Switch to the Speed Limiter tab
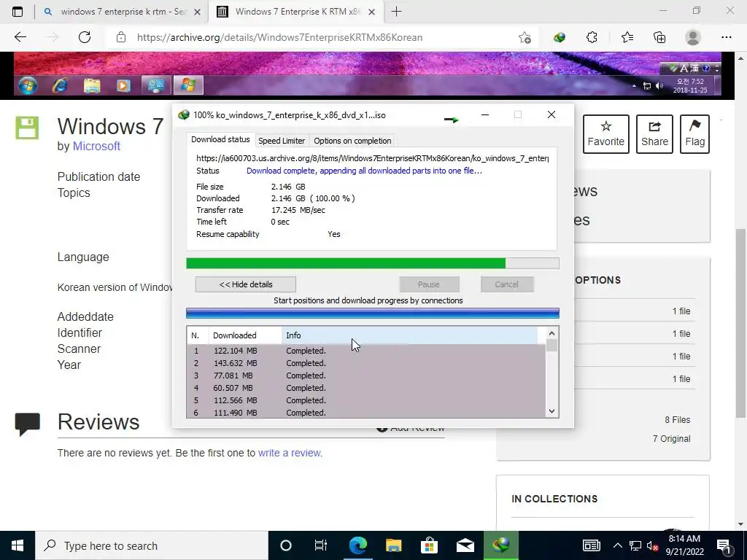Screen dimensions: 747x560 pos(282,141)
